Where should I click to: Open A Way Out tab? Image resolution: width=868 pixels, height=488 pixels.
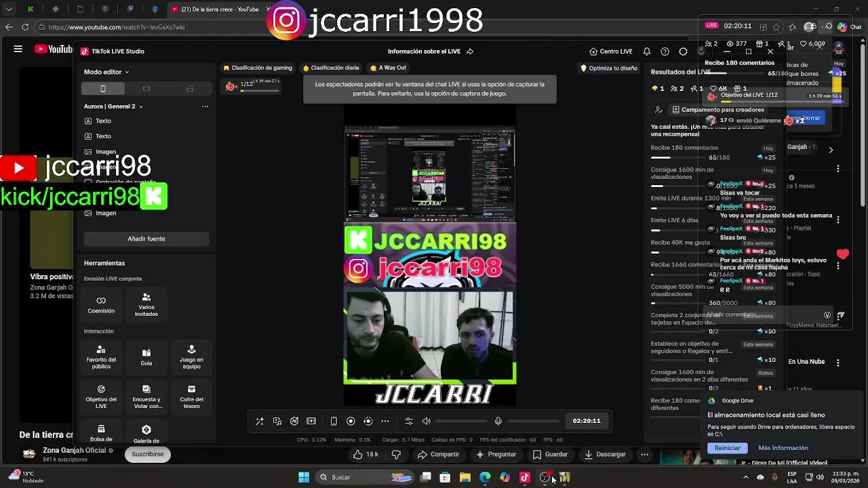pos(388,68)
